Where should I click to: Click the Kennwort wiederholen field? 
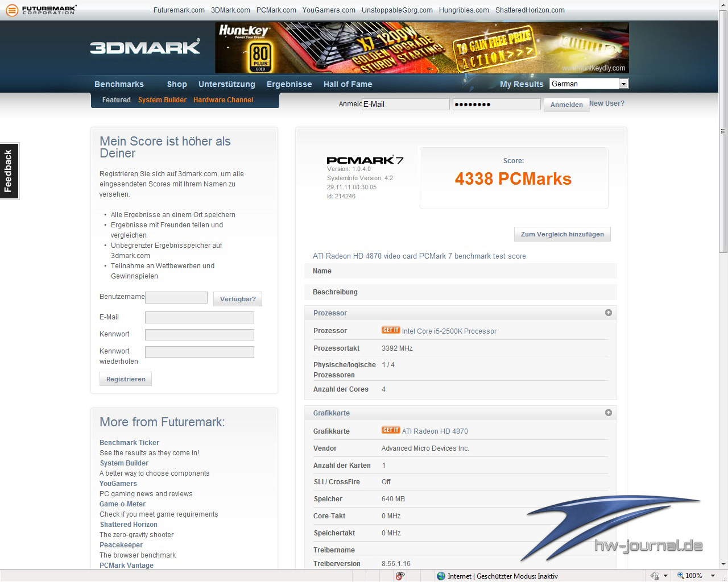[200, 352]
